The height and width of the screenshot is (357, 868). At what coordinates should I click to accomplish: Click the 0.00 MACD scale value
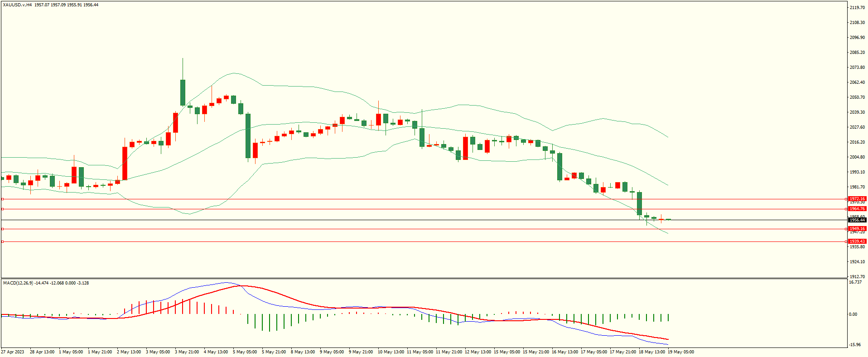pyautogui.click(x=853, y=314)
